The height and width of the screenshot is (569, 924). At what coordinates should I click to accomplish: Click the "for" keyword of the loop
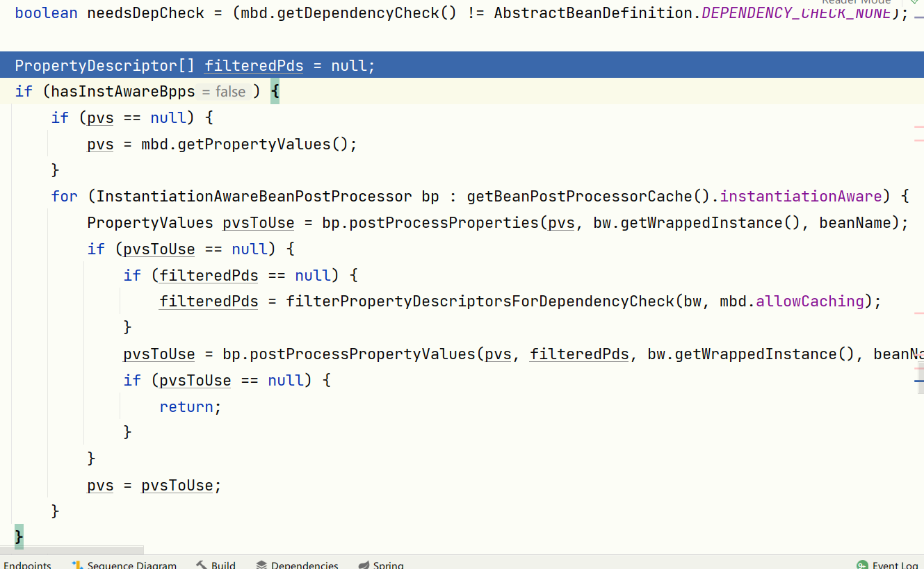click(x=65, y=197)
